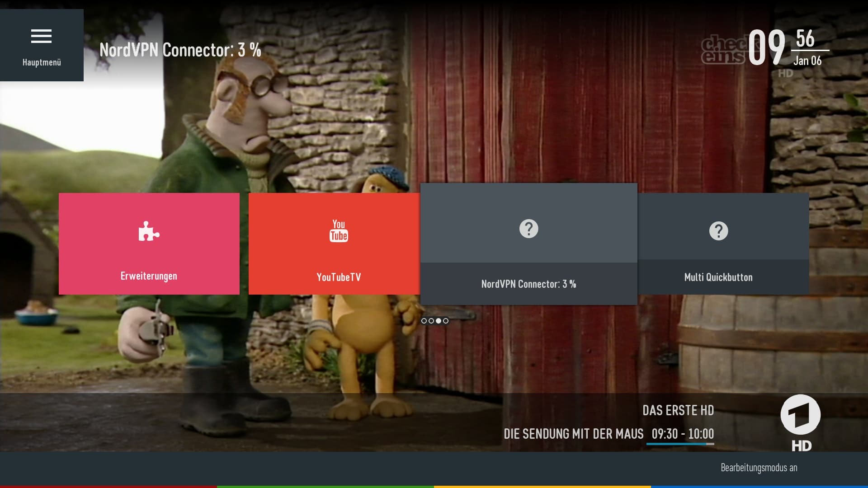Click the question mark icon on NordVPN tile
This screenshot has height=488, width=868.
coord(528,229)
